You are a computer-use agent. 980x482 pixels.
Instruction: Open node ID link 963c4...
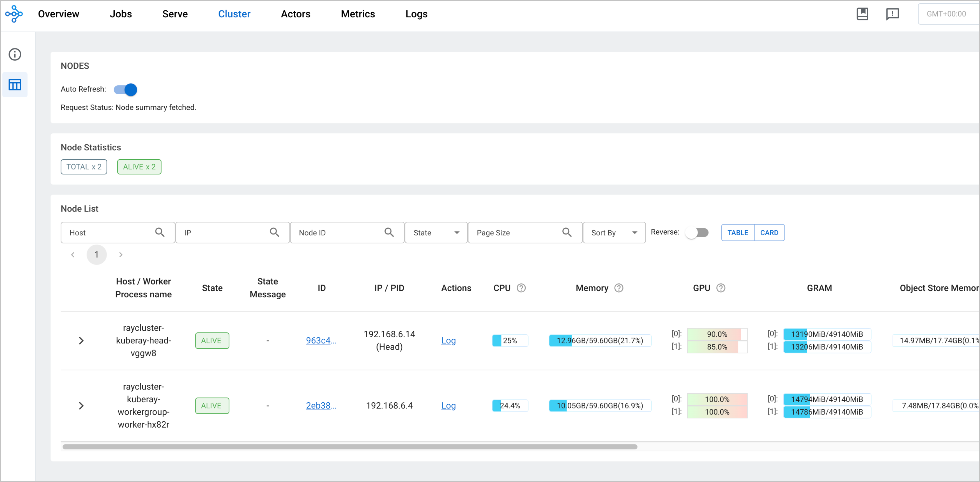click(x=321, y=341)
